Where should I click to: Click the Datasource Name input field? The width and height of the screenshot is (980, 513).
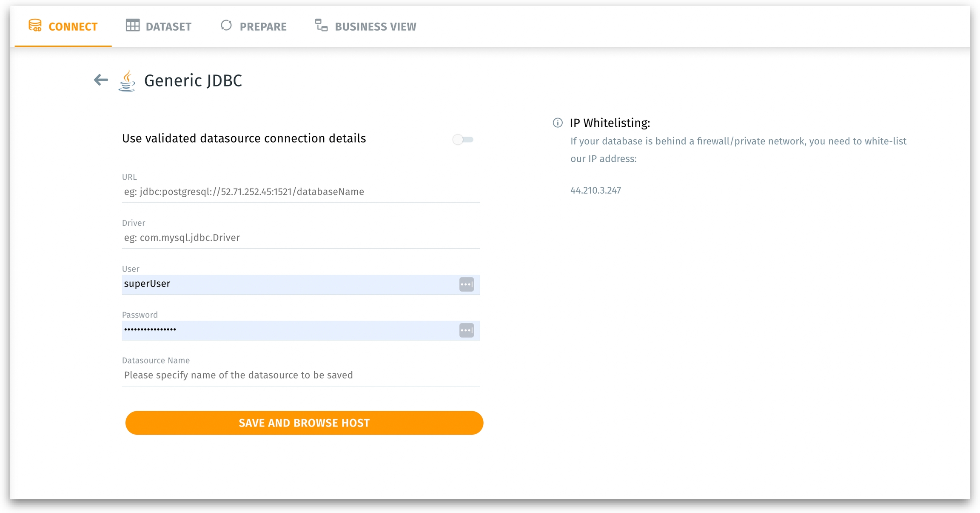pyautogui.click(x=300, y=375)
